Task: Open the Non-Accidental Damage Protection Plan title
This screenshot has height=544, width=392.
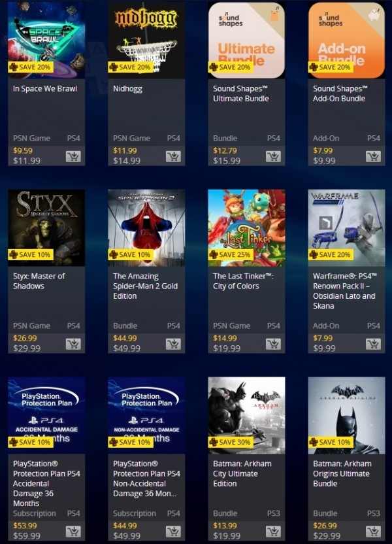Action: pos(146,479)
